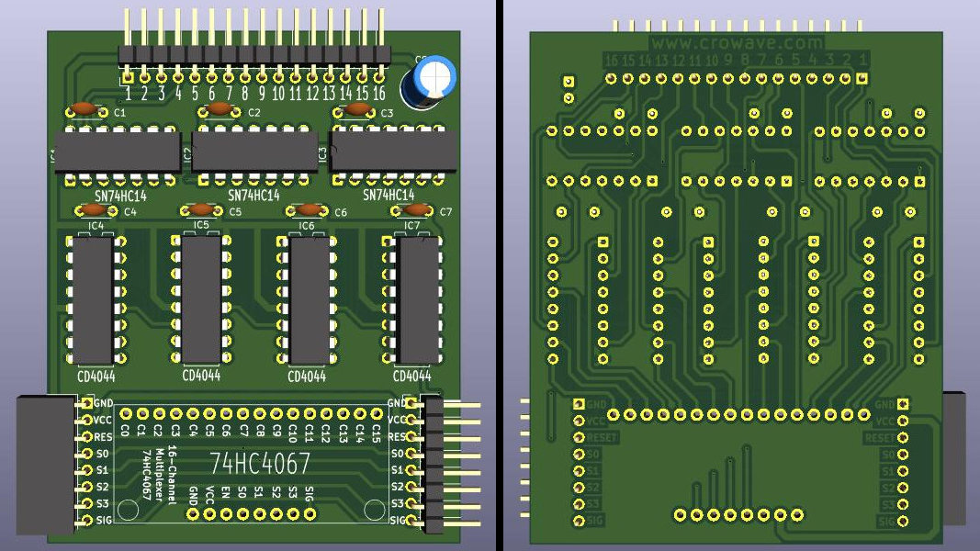Click the right-angle pin header at bottom right

click(x=450, y=463)
